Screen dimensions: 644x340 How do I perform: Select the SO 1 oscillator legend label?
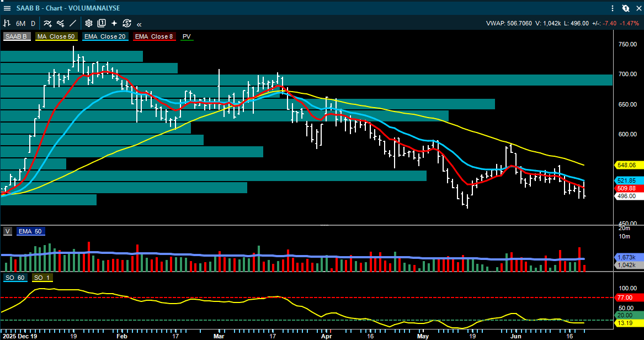point(41,278)
